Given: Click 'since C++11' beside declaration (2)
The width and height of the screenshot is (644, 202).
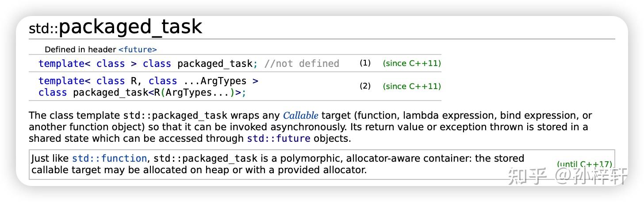Looking at the screenshot, I should [x=412, y=86].
